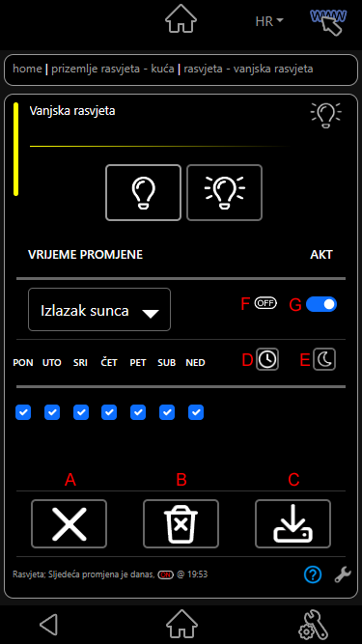The width and height of the screenshot is (362, 644).
Task: Click the back triangle in bottom bar
Action: tap(49, 625)
